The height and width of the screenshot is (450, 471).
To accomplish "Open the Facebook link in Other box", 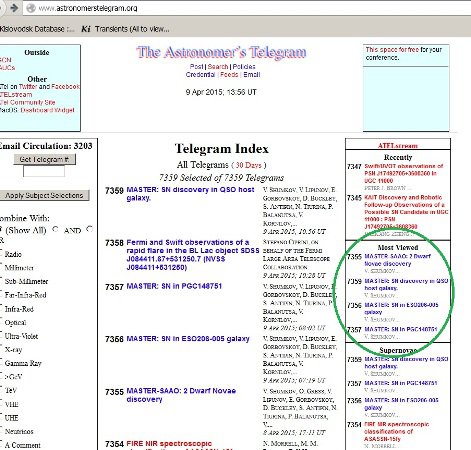I will (65, 87).
